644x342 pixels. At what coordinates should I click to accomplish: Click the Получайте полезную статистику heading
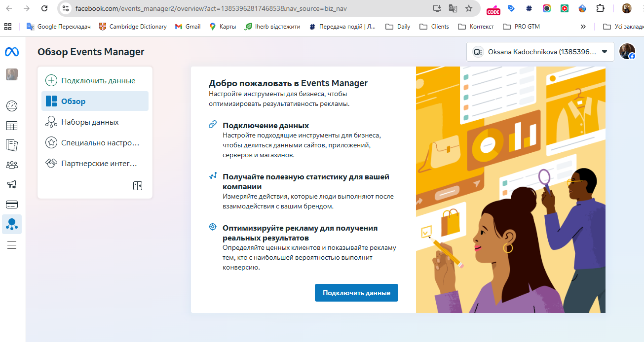point(306,181)
